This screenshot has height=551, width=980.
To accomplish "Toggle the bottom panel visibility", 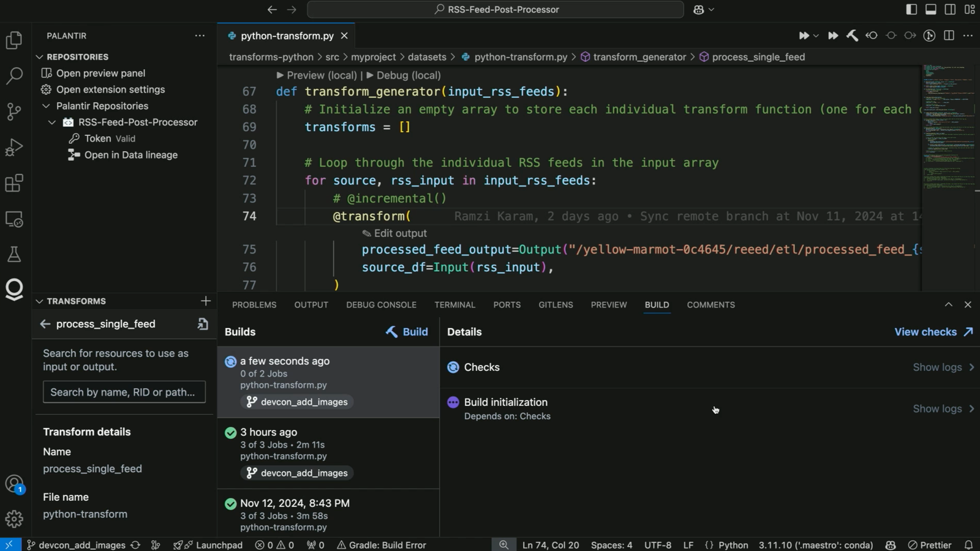I will [930, 9].
